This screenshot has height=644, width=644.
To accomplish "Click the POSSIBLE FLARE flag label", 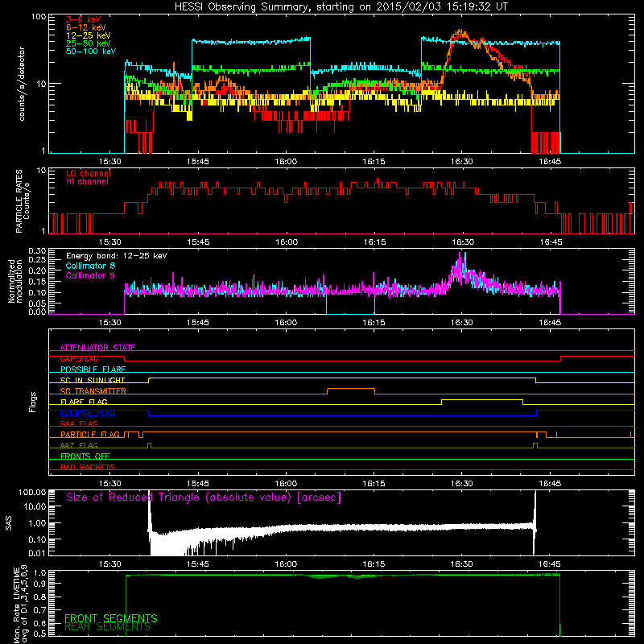I will point(93,369).
